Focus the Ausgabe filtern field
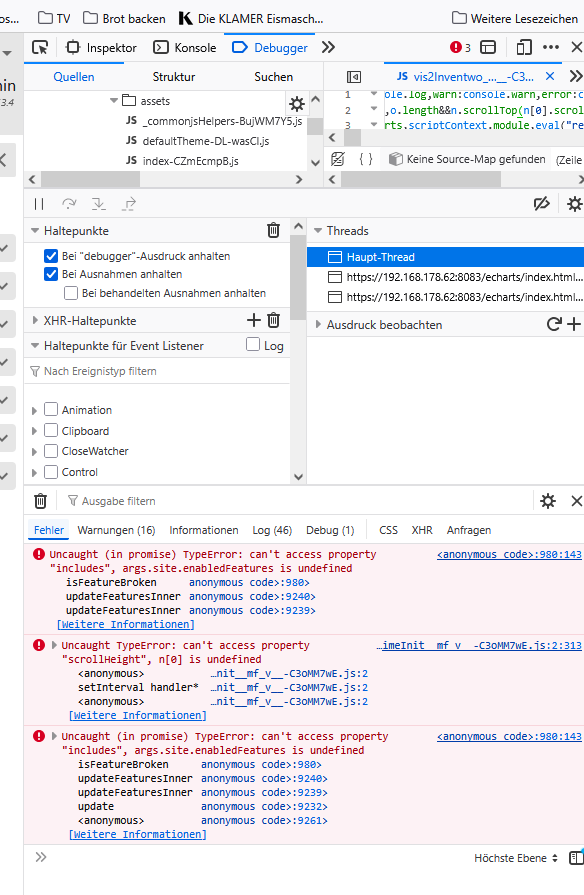This screenshot has height=895, width=584. tap(297, 501)
